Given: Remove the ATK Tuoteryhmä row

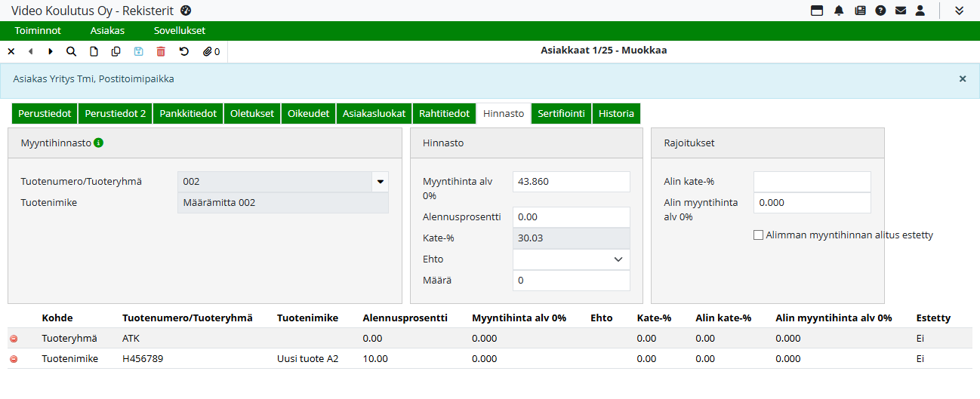Looking at the screenshot, I should pos(14,339).
